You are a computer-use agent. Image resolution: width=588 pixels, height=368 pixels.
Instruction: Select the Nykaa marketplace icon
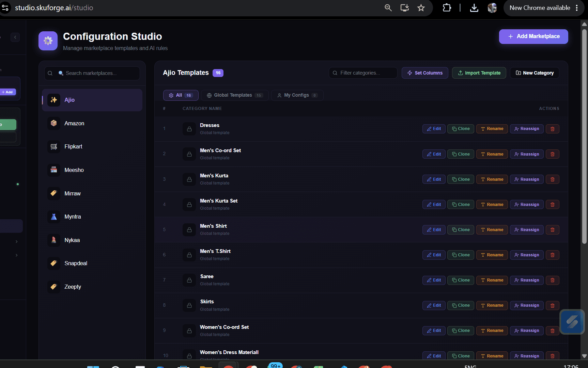[54, 240]
